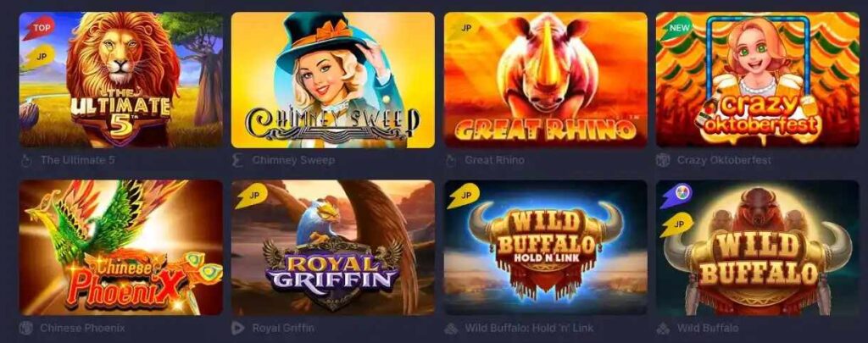Open the Chimney Sweep game thumbnail
The image size is (868, 343).
(x=332, y=80)
